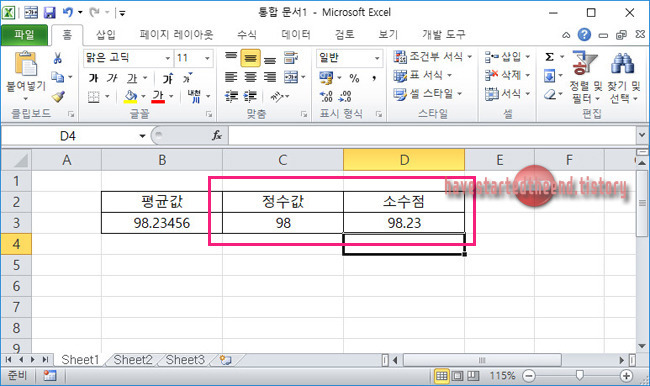The height and width of the screenshot is (386, 650).
Task: Switch to the 개발 도구 tab
Action: tap(444, 35)
